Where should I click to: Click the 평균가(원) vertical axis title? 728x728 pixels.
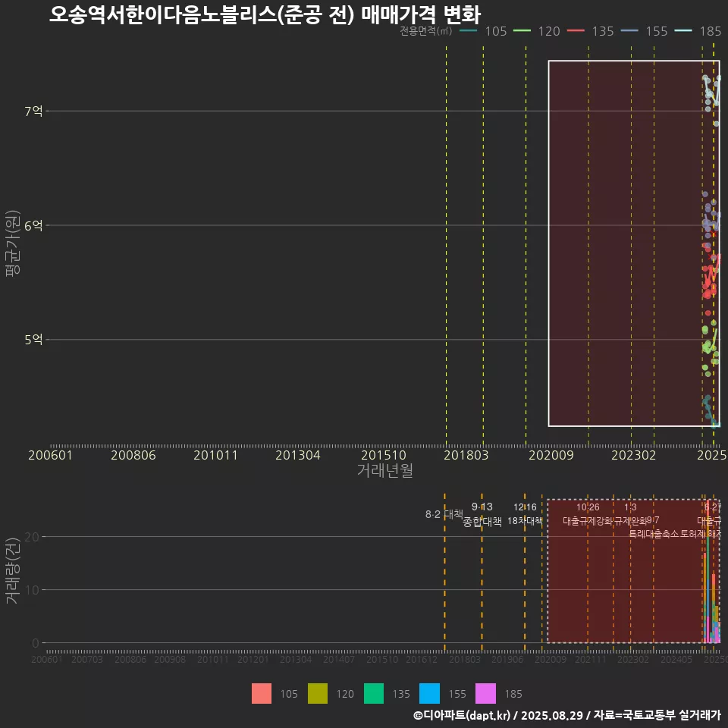pyautogui.click(x=13, y=243)
